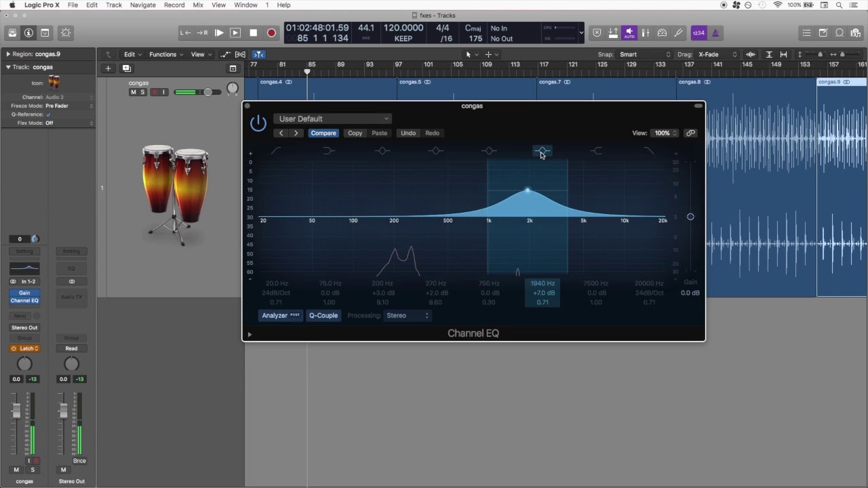Collapse the Track congas disclosure triangle
This screenshot has height=488, width=868.
tap(8, 67)
